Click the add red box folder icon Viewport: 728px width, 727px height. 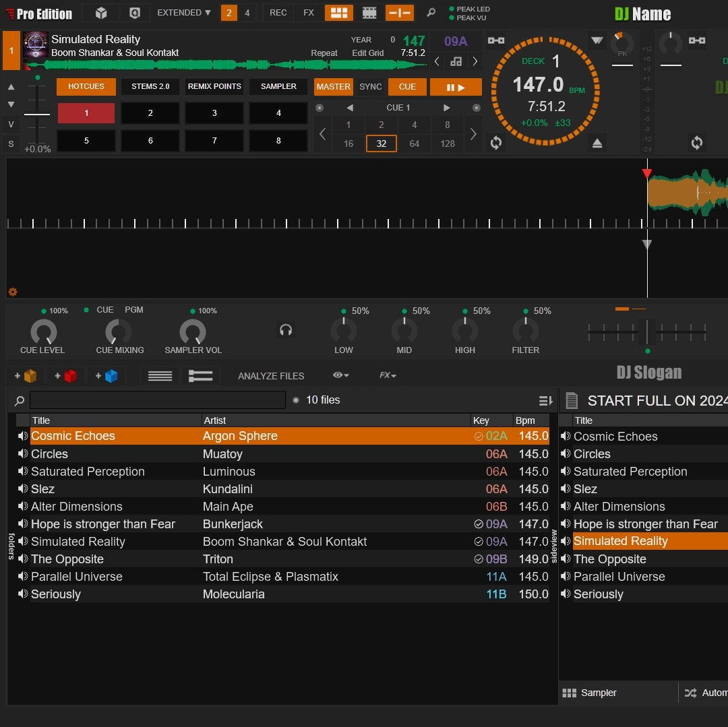pos(66,376)
